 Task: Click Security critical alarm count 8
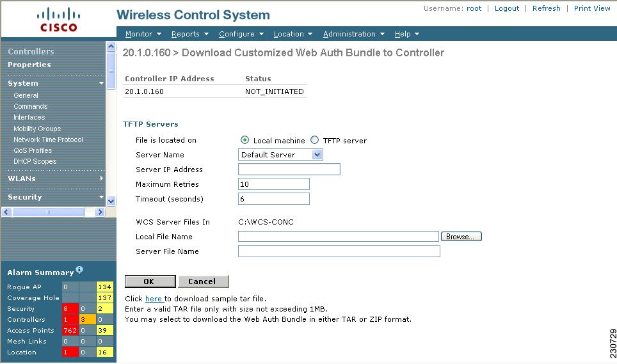click(x=70, y=309)
